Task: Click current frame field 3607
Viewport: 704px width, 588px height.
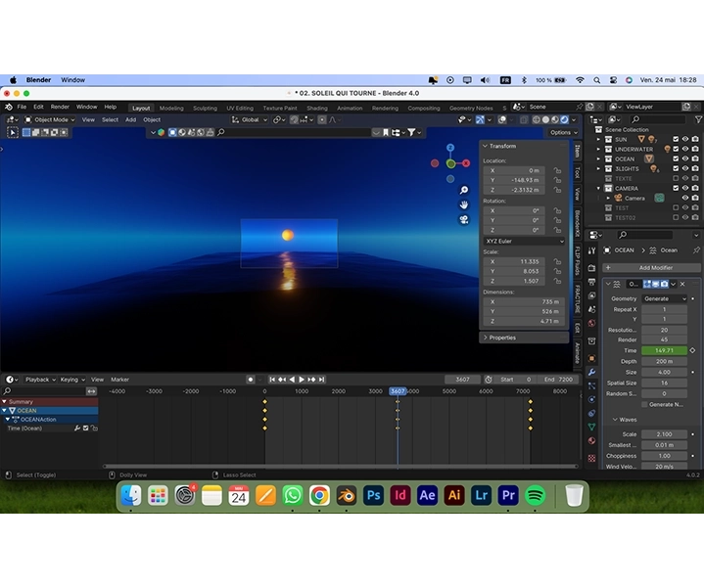Action: click(x=462, y=380)
